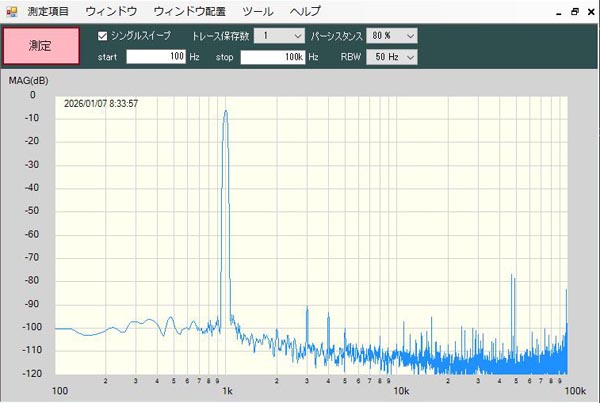Open the 測定項目 menu
Screen dimensions: 600x403
(x=49, y=10)
